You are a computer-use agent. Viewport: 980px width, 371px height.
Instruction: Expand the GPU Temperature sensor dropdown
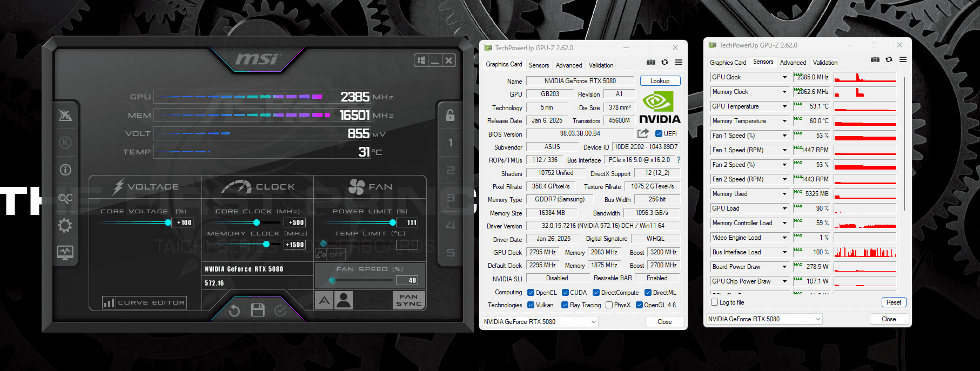[784, 106]
